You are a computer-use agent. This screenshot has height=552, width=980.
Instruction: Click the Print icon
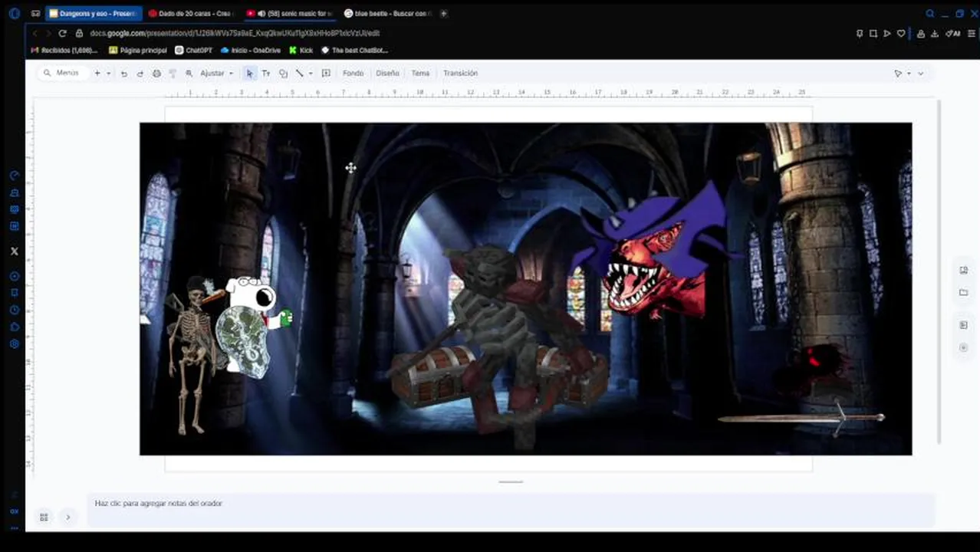[156, 74]
